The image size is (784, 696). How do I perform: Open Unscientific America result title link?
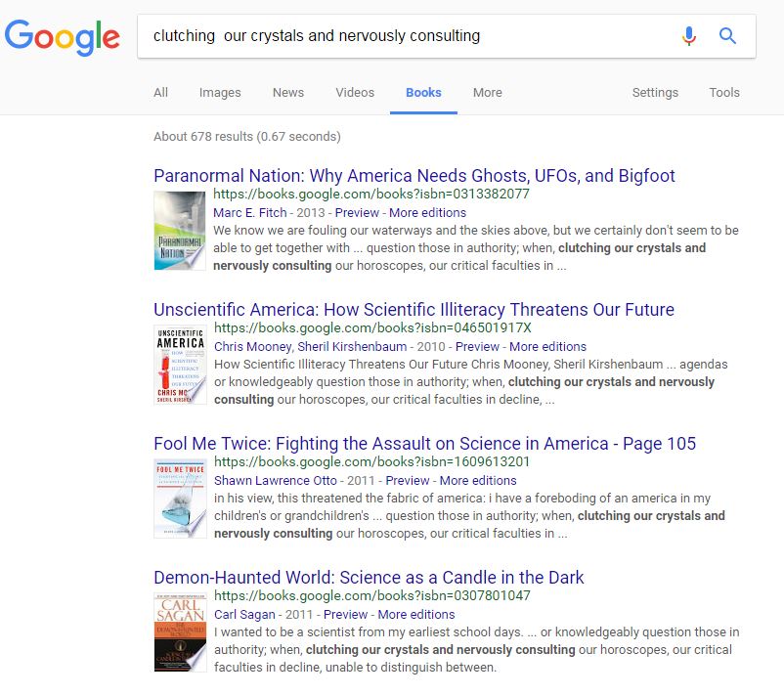(414, 310)
